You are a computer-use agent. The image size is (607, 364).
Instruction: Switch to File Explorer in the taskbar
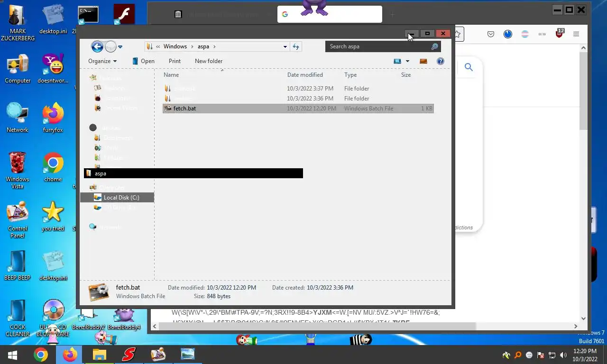99,355
